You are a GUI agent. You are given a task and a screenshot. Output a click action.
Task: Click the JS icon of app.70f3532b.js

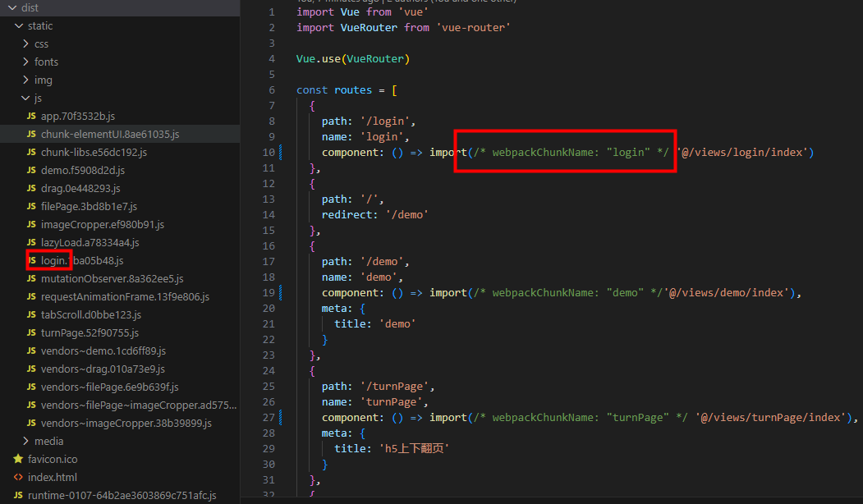pos(31,116)
